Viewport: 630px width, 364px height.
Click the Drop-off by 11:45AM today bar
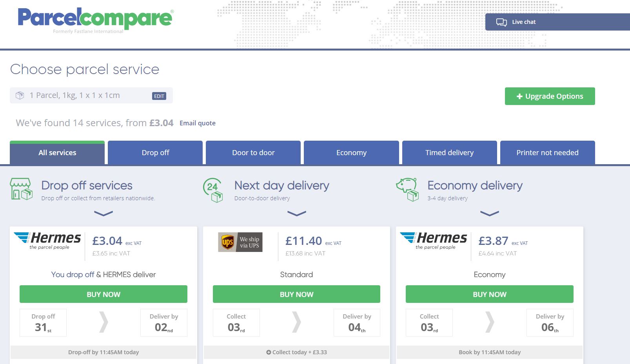click(103, 352)
